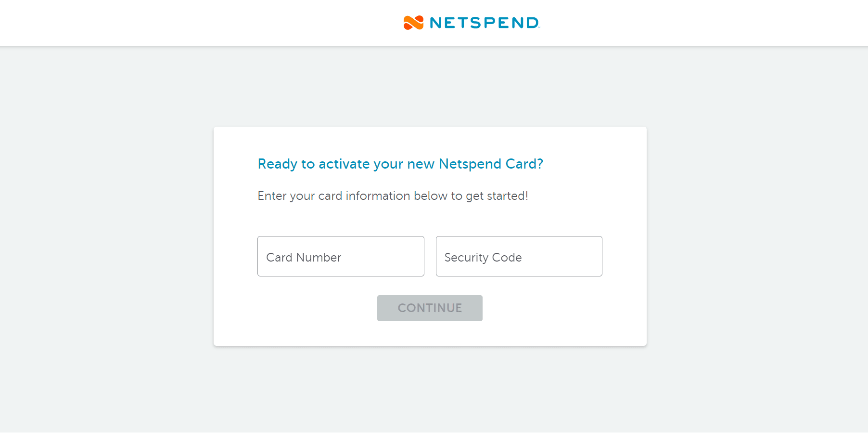The image size is (868, 433).
Task: Activate the card by clicking CONTINUE
Action: point(430,308)
